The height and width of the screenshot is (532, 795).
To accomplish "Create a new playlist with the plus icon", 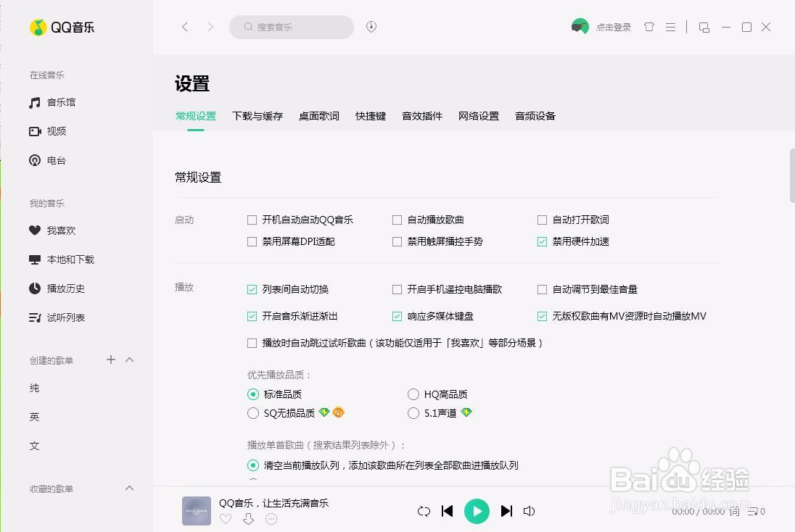I will pos(110,359).
